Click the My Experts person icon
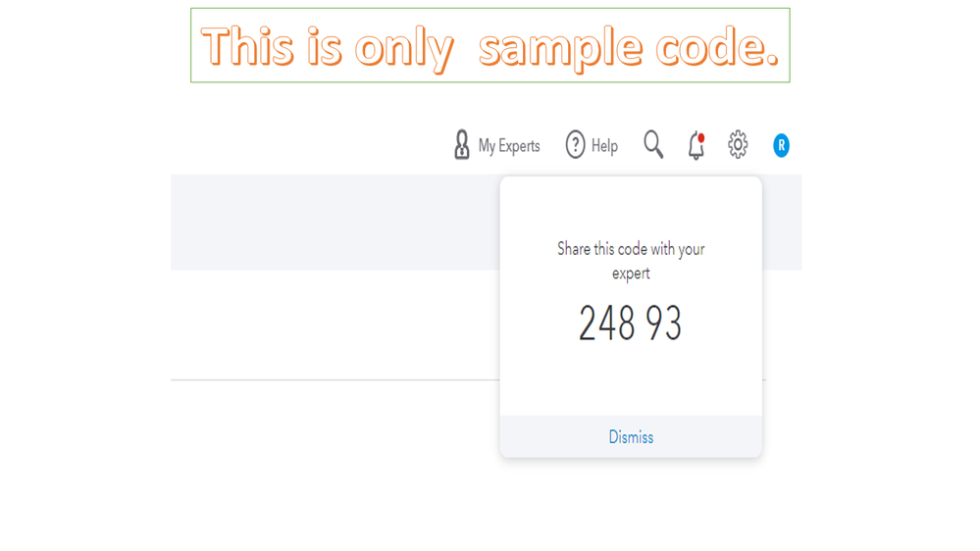Image resolution: width=980 pixels, height=551 pixels. (x=462, y=145)
